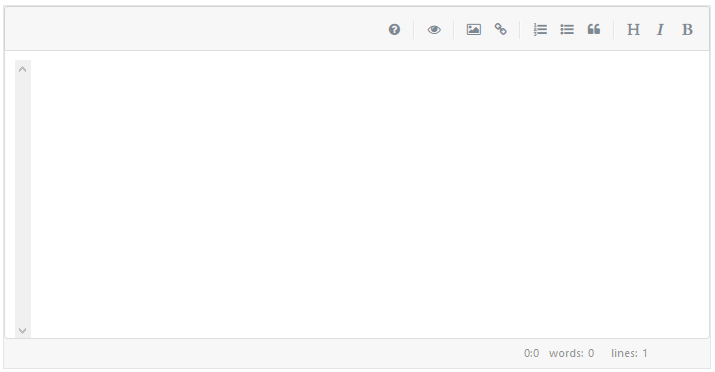Focus the empty editor text area

370,195
